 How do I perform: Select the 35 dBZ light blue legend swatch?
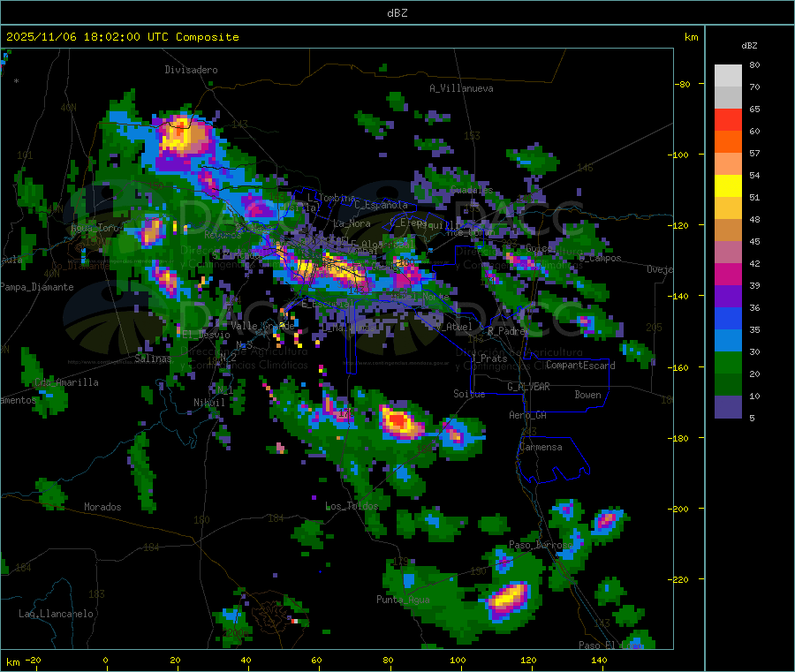[728, 341]
